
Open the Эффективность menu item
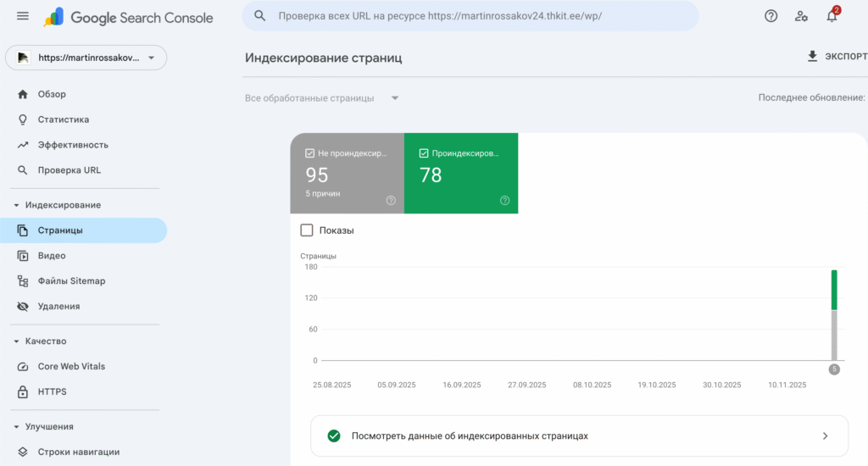click(73, 145)
